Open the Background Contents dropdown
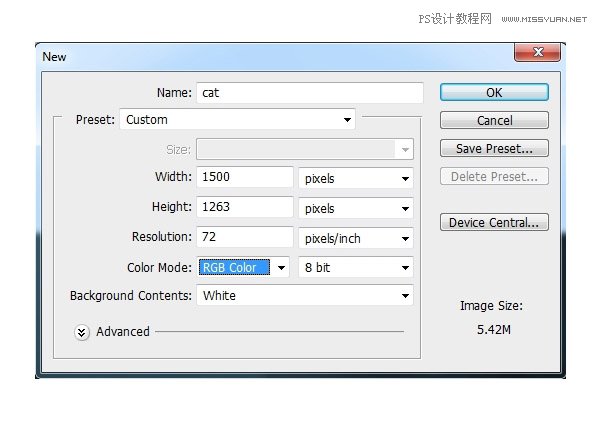 point(305,296)
